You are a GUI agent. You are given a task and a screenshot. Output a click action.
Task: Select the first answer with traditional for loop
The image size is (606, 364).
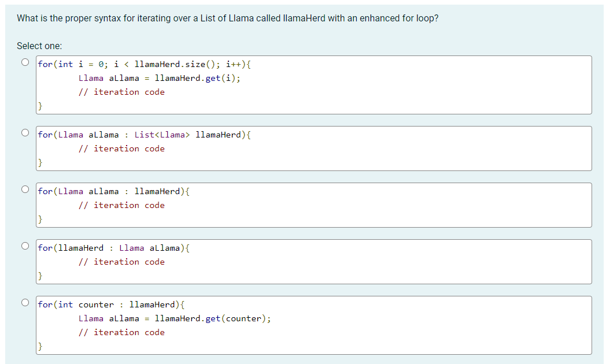coord(25,61)
